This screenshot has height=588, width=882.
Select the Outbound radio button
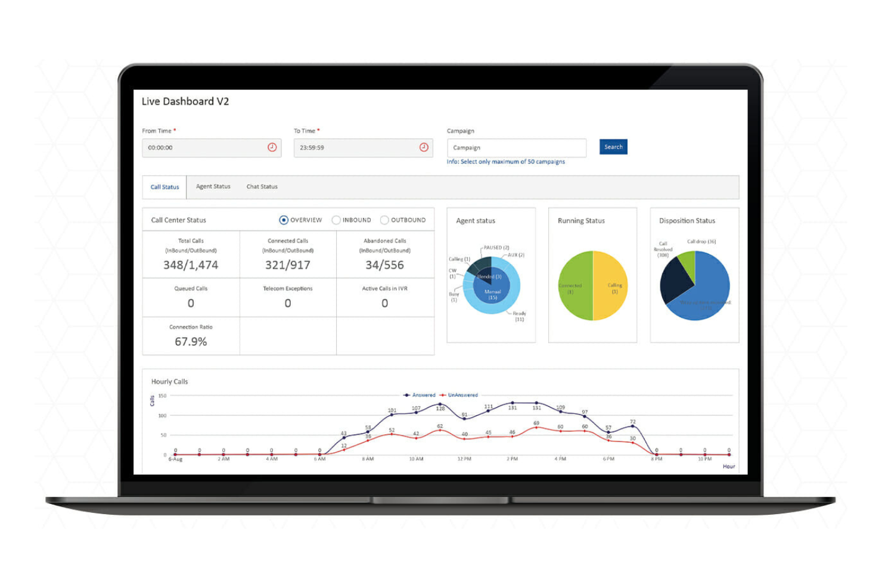coord(384,220)
